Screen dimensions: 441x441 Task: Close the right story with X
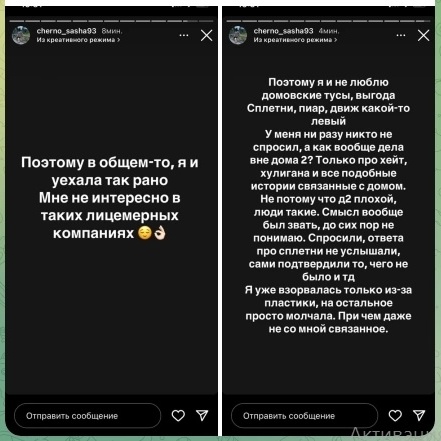point(423,35)
